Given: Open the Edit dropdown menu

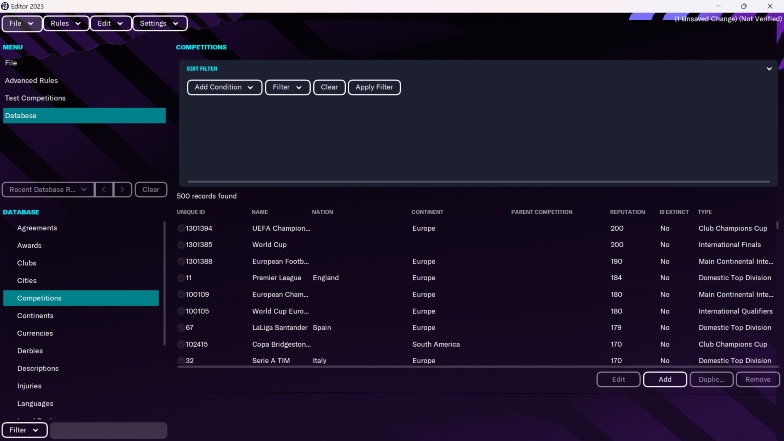Looking at the screenshot, I should pos(110,24).
